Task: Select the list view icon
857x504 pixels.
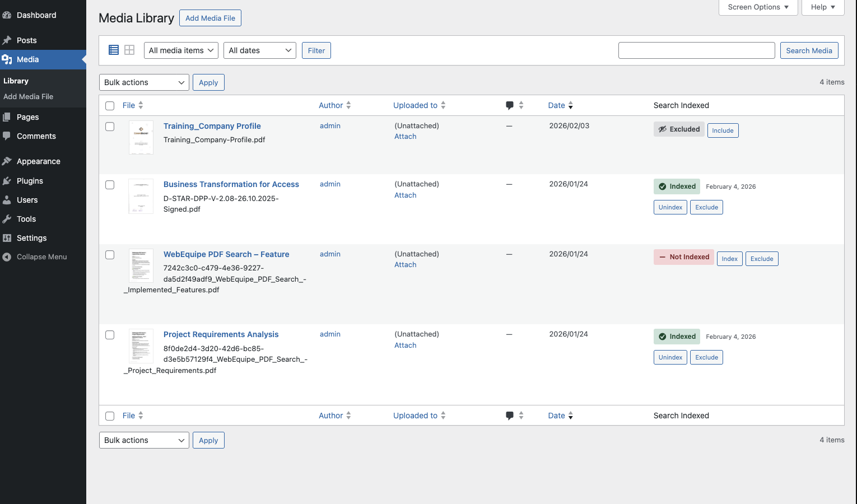Action: coord(113,50)
